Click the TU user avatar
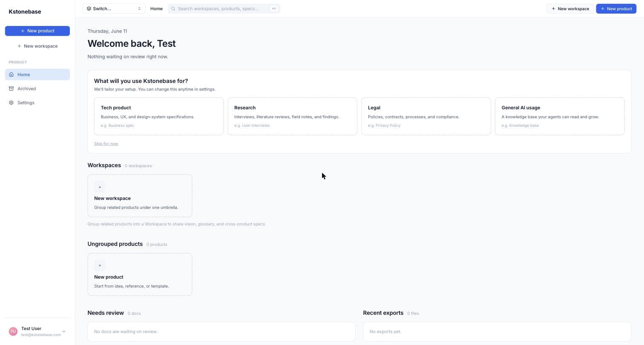 [x=13, y=331]
